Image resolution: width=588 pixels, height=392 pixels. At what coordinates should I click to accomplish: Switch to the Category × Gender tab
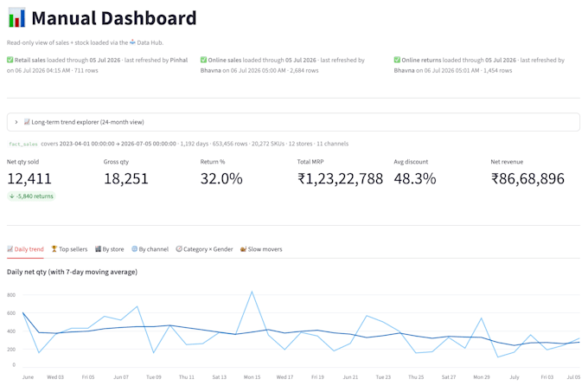click(x=204, y=249)
